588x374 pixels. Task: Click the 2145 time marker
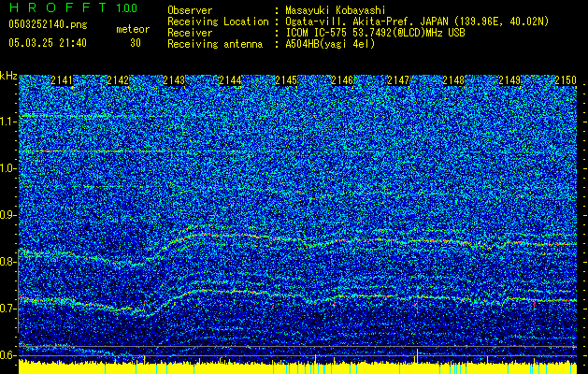click(286, 80)
